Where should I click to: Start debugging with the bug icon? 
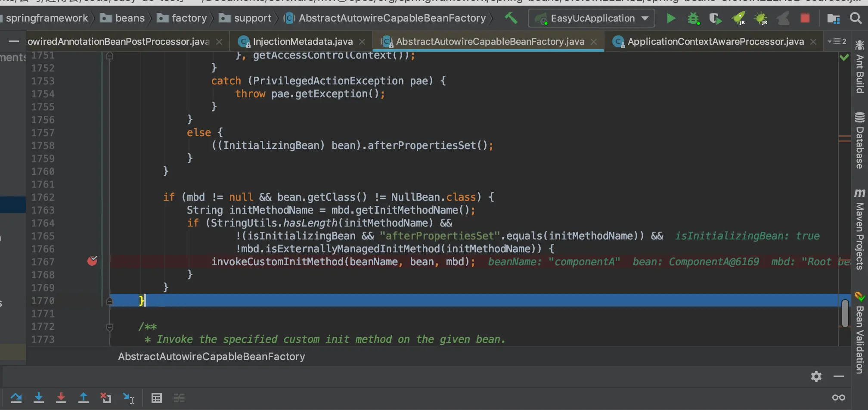[693, 18]
